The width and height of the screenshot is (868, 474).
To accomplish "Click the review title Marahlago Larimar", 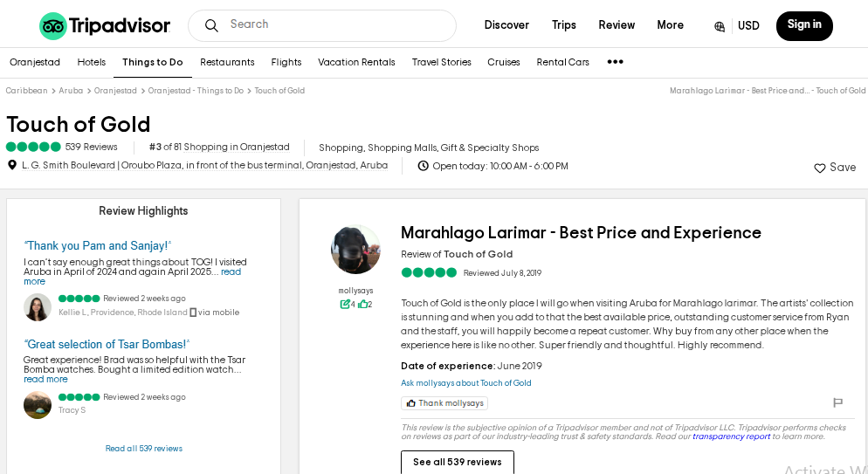I will (581, 233).
